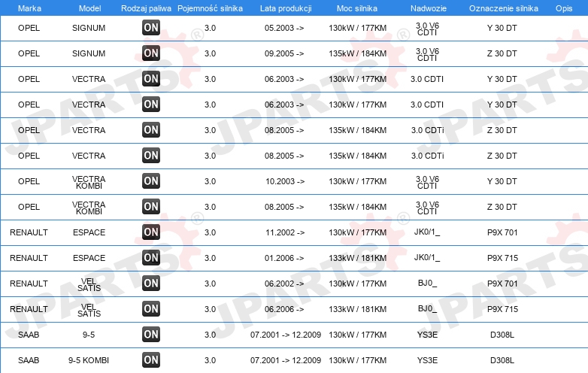
Task: Click 'VECTRA KOMBI' model in 10.2003 row
Action: pos(89,182)
